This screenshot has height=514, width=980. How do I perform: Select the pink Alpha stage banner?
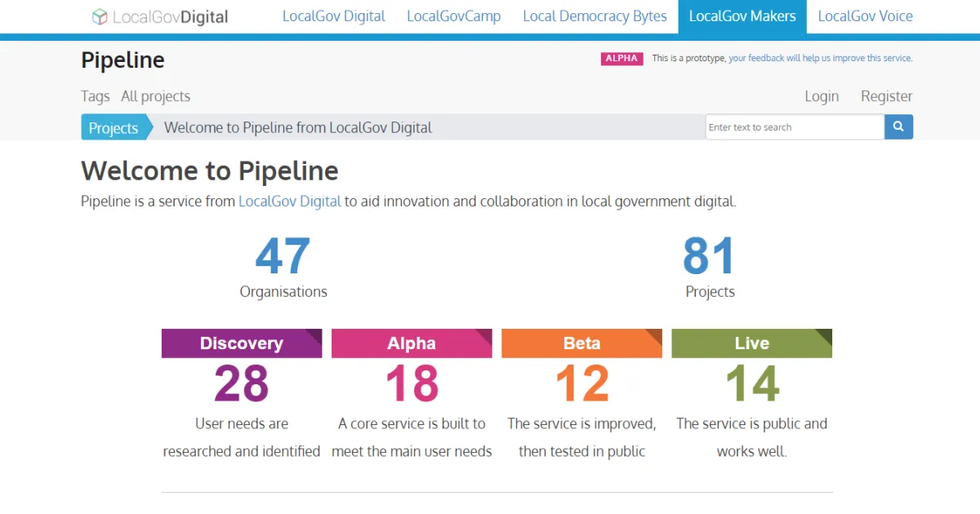412,343
